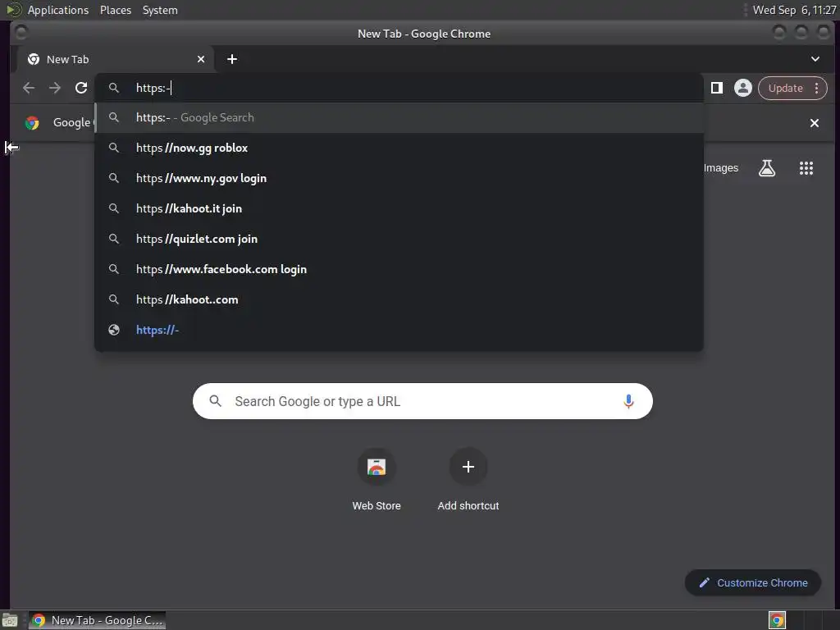Select suggestion https://www.ny.gov login
This screenshot has height=630, width=840.
click(x=399, y=178)
